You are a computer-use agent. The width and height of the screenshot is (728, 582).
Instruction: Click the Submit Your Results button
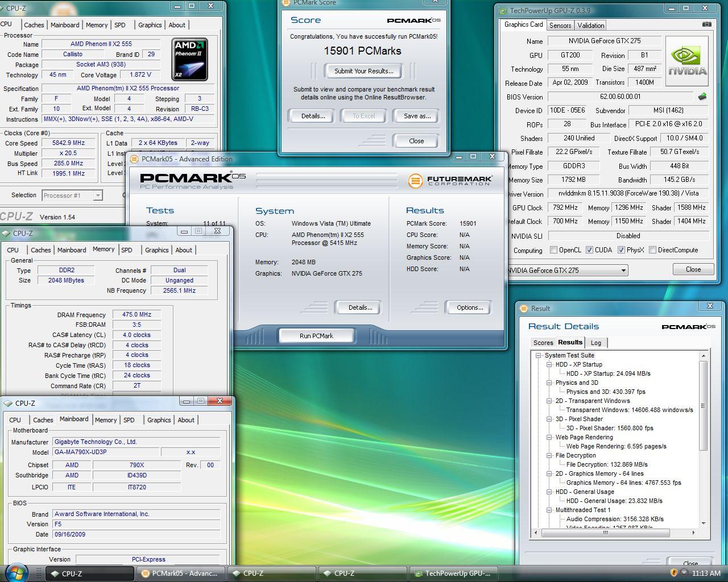coord(364,71)
